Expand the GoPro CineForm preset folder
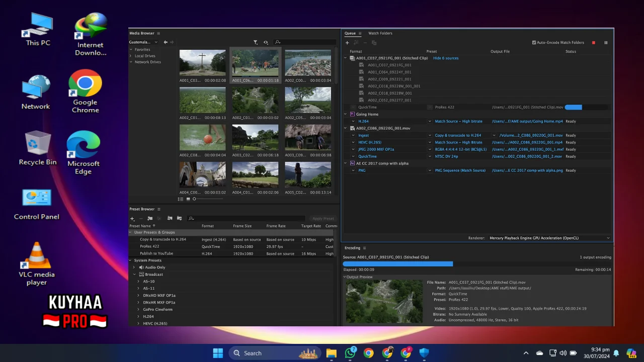The image size is (644, 362). [138, 310]
